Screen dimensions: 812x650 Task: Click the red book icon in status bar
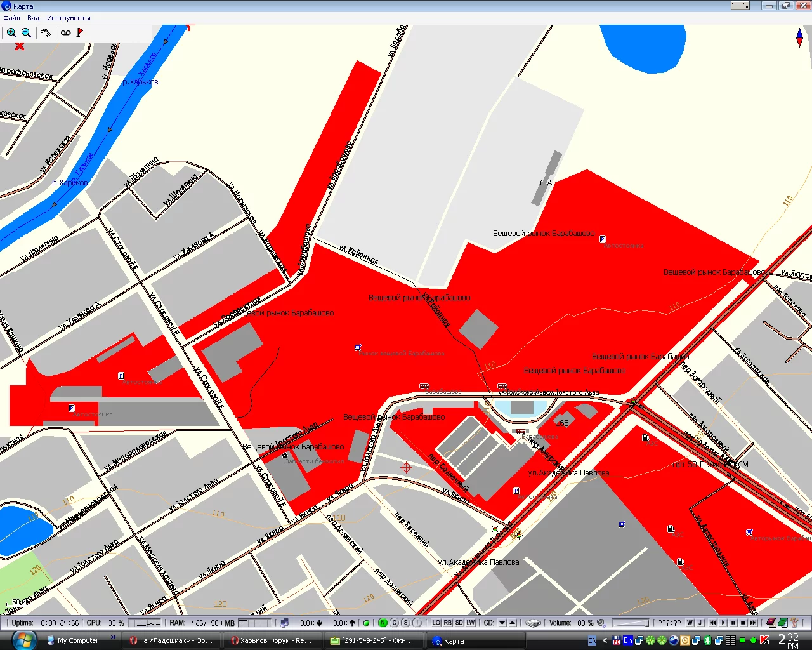click(x=771, y=623)
